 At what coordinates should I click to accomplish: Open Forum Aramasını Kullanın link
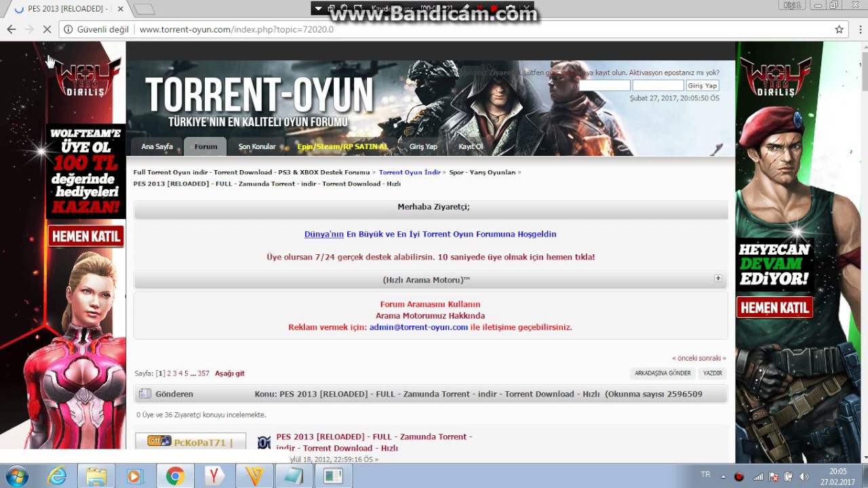(430, 304)
